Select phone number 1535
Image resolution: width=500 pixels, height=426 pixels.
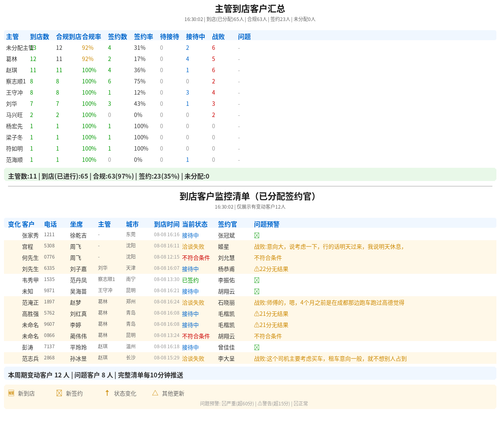49,279
